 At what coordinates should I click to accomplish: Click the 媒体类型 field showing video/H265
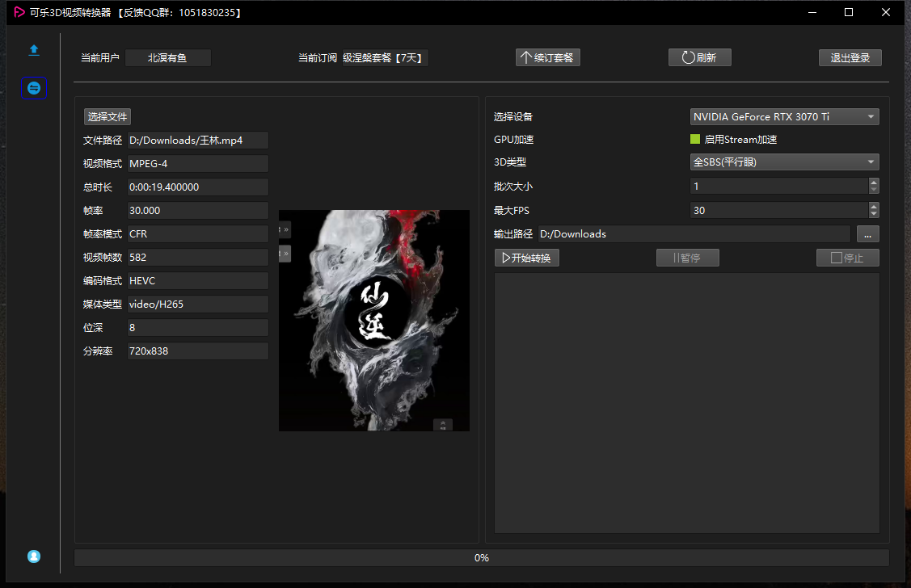tap(197, 304)
